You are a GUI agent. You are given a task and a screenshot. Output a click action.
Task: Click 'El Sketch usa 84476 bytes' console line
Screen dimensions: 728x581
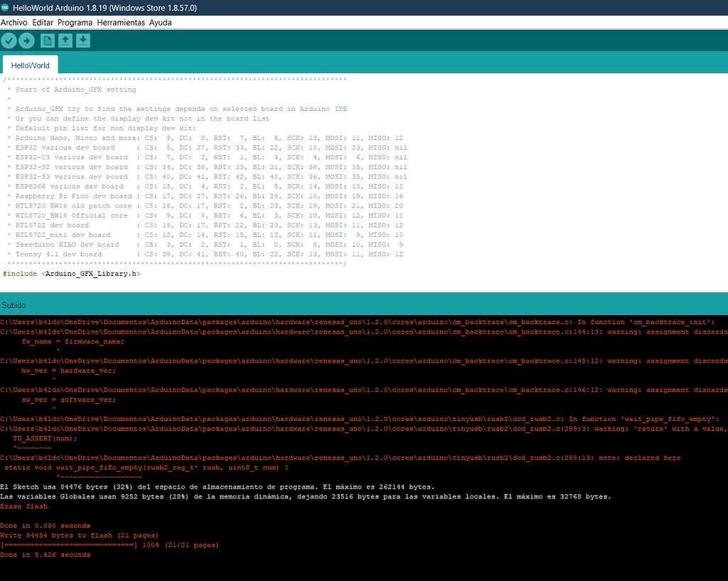pyautogui.click(x=218, y=487)
